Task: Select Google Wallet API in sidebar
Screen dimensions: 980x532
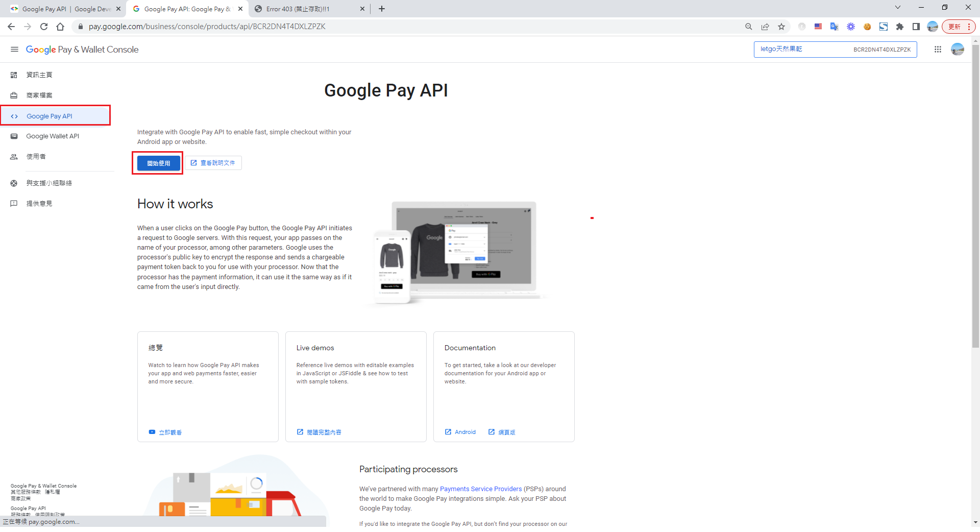Action: click(53, 136)
